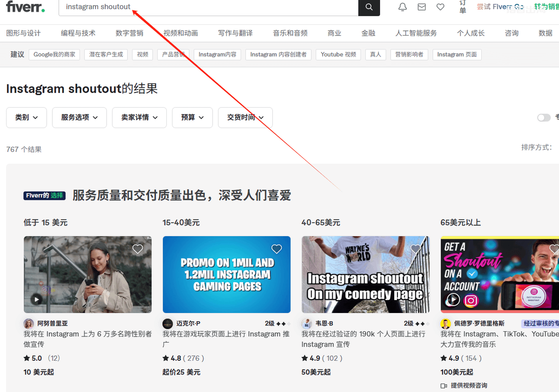
Task: Open 商业 category menu
Action: [x=335, y=33]
